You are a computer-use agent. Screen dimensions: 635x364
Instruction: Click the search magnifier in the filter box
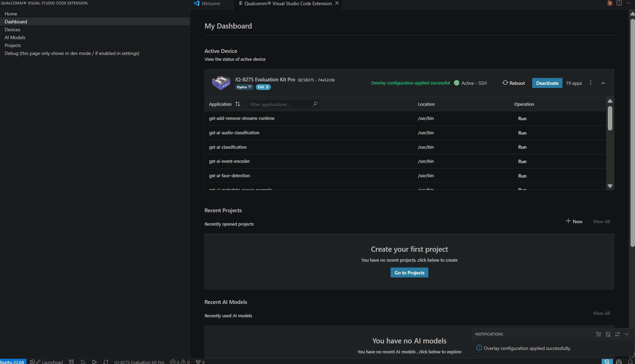click(x=315, y=104)
